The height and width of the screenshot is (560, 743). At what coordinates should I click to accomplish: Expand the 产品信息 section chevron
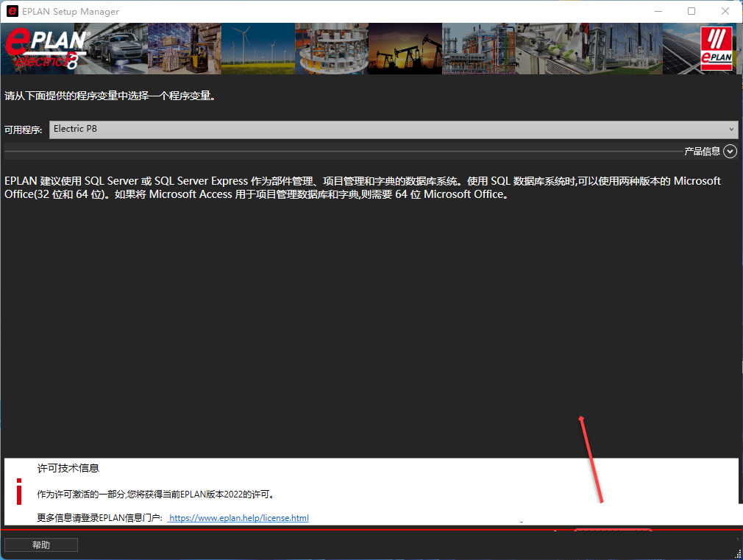pyautogui.click(x=730, y=152)
